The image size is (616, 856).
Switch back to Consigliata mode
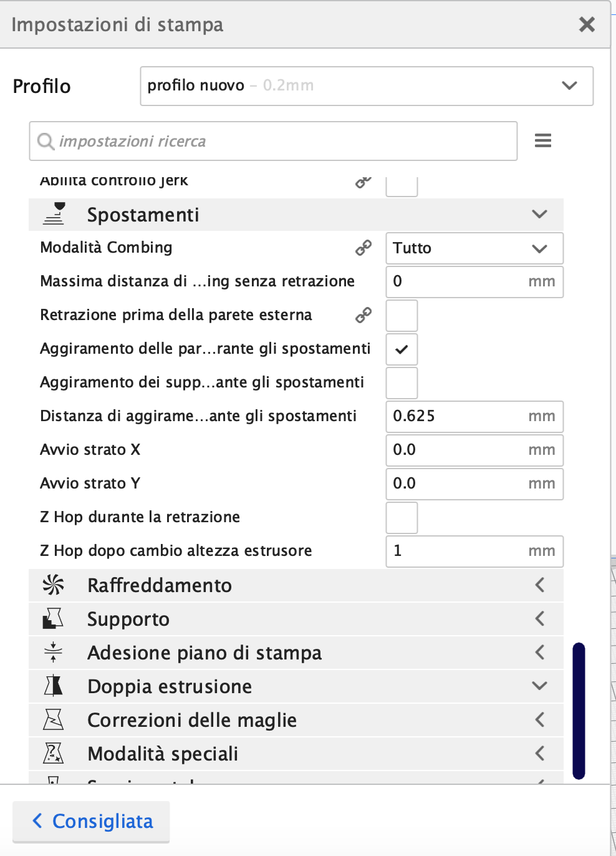click(92, 821)
